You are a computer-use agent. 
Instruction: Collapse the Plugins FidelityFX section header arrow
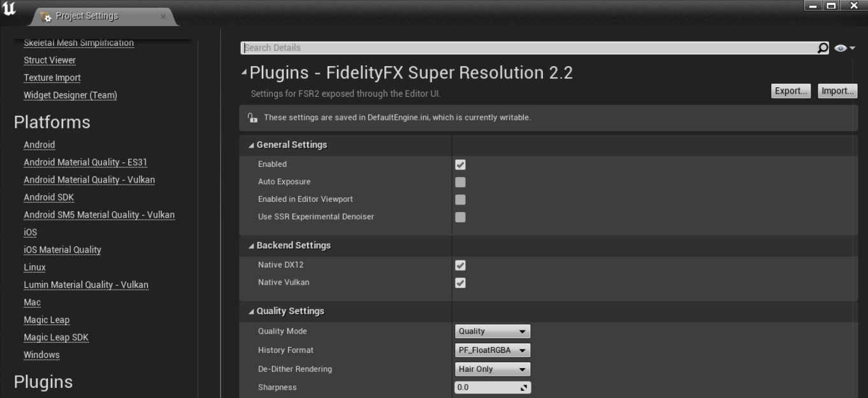[244, 73]
